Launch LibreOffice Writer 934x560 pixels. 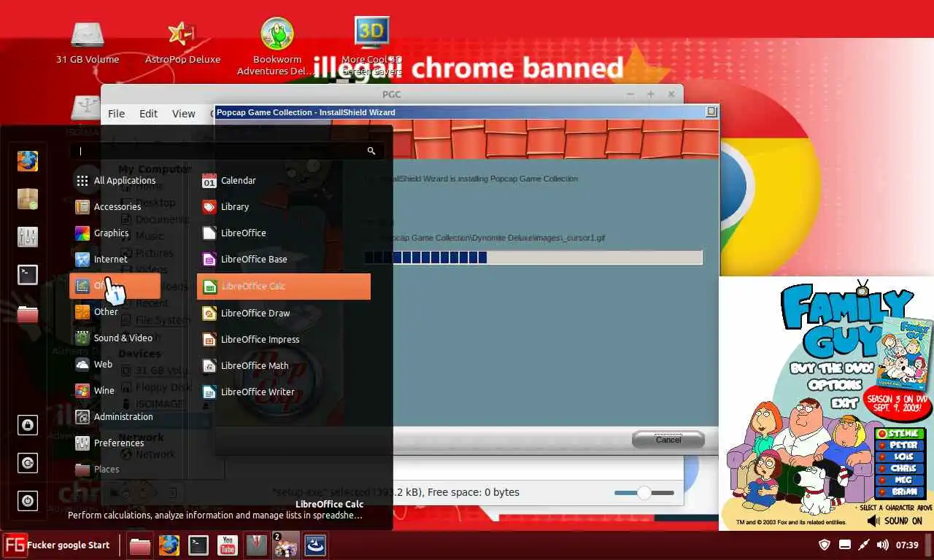[284, 392]
